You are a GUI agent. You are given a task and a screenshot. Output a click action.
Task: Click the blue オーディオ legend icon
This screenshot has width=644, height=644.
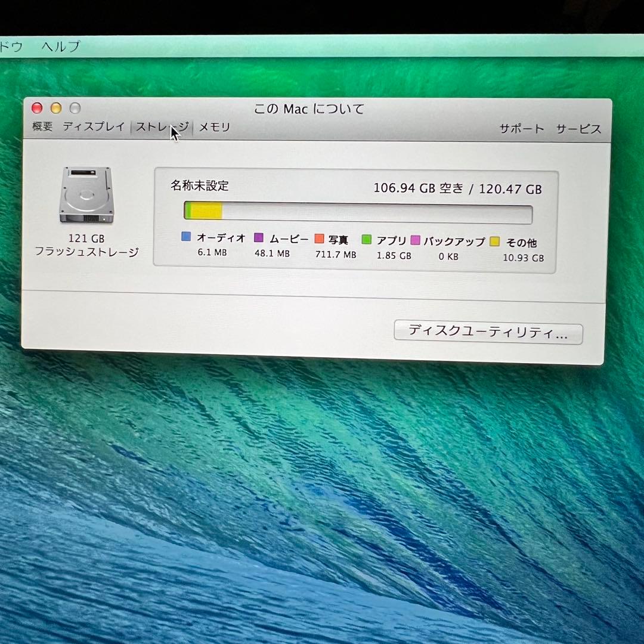[x=187, y=237]
